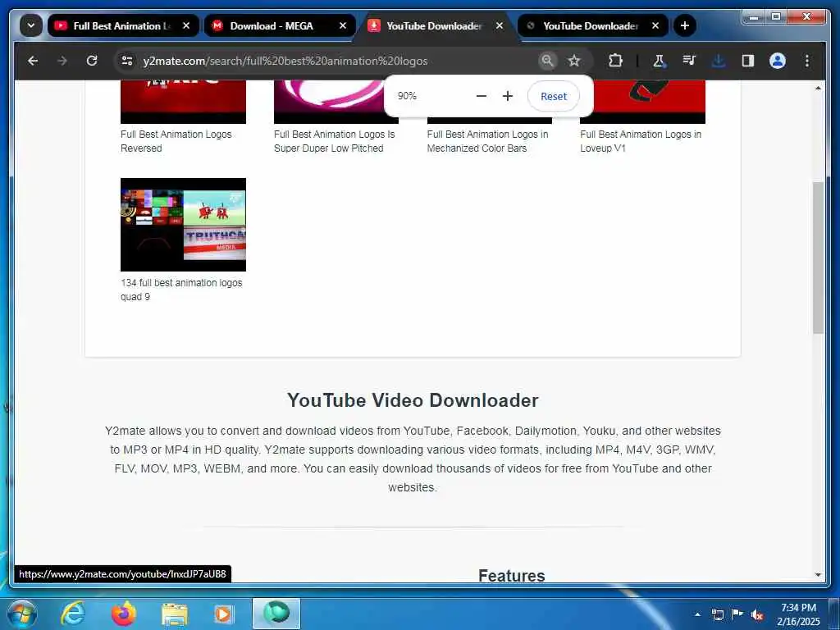Launch Firefox from the taskbar
The image size is (840, 630).
pos(124,614)
